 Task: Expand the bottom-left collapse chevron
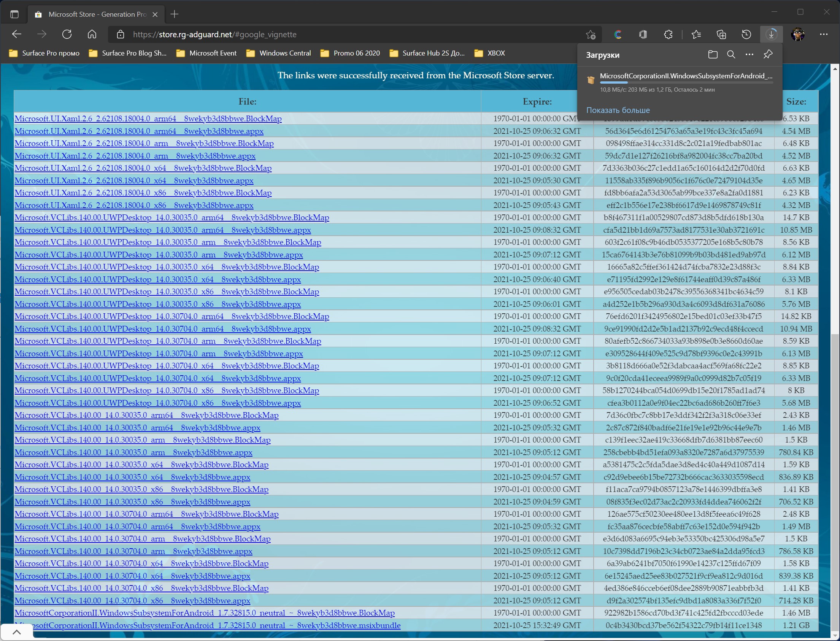[x=16, y=632]
